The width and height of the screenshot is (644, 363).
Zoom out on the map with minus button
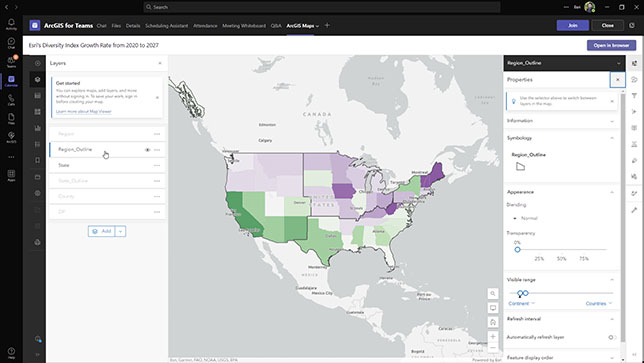(x=493, y=348)
